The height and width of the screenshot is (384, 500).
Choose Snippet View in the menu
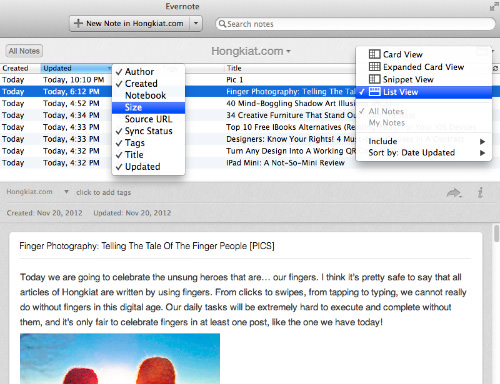[424, 79]
